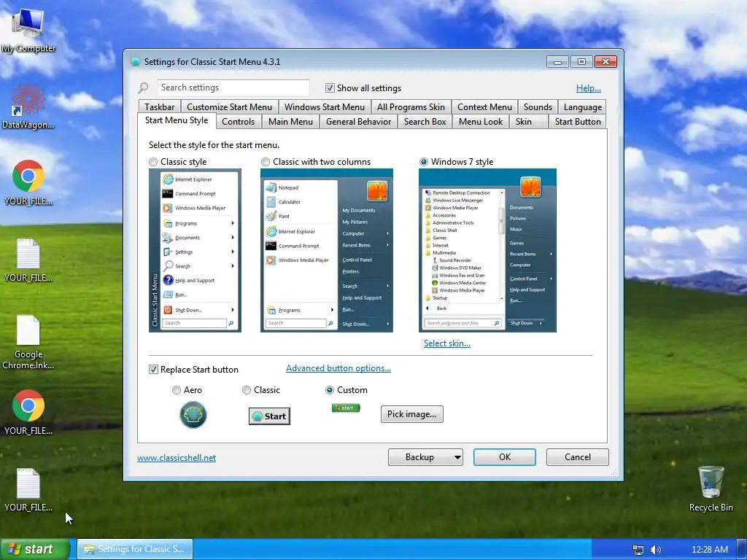The image size is (747, 560).
Task: Click the Search settings input field
Action: pos(233,87)
